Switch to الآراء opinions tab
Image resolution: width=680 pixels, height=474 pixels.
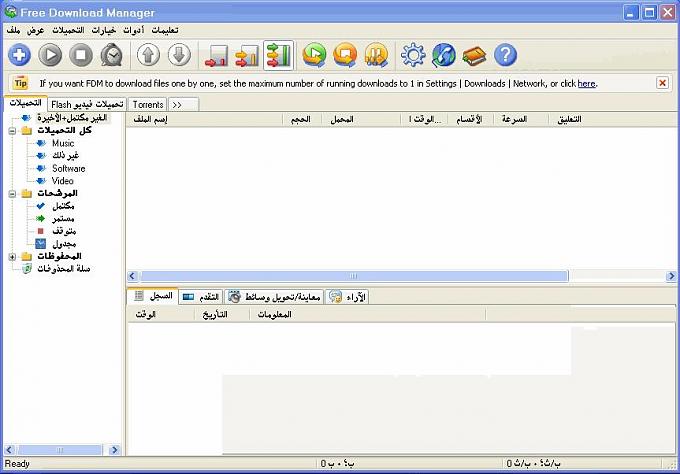coord(347,297)
